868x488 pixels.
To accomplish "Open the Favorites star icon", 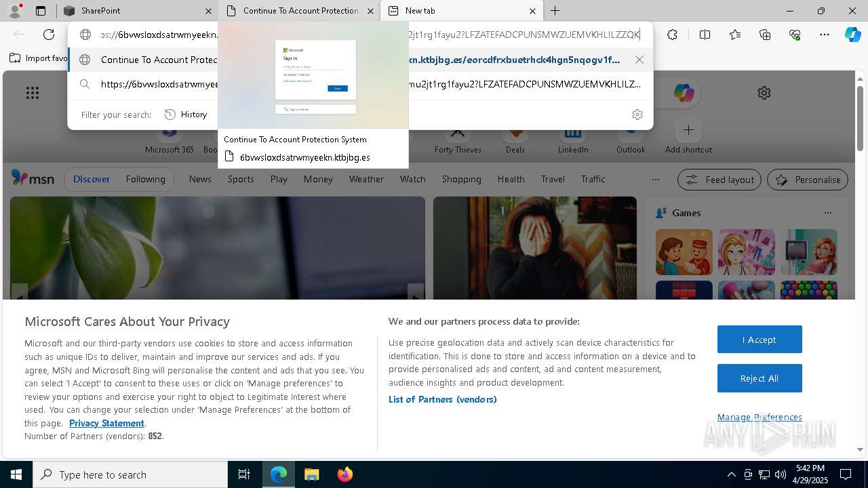I will pyautogui.click(x=735, y=35).
